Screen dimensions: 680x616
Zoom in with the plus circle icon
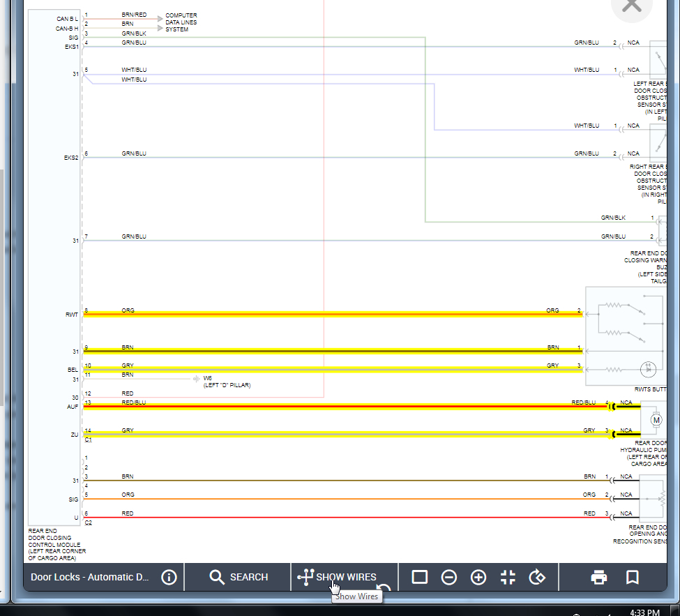(478, 578)
